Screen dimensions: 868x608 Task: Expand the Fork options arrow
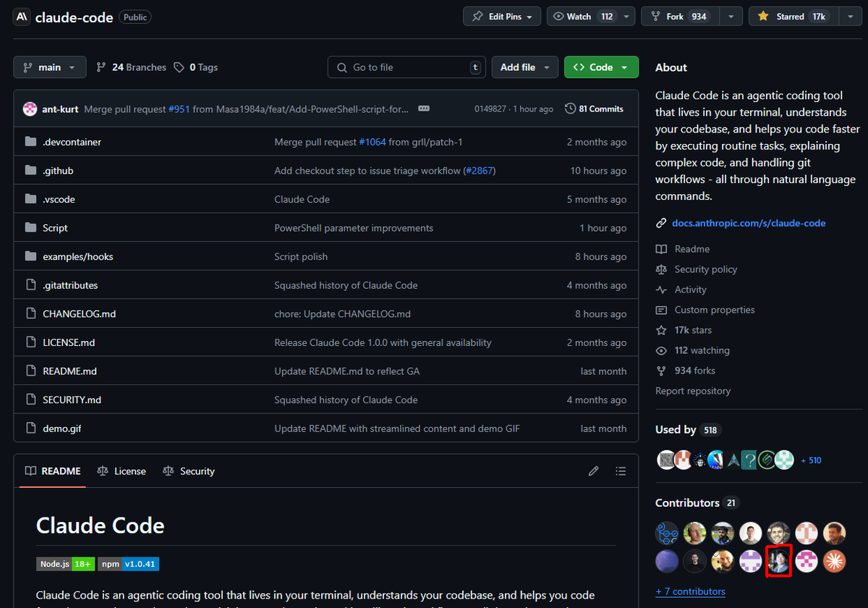731,17
